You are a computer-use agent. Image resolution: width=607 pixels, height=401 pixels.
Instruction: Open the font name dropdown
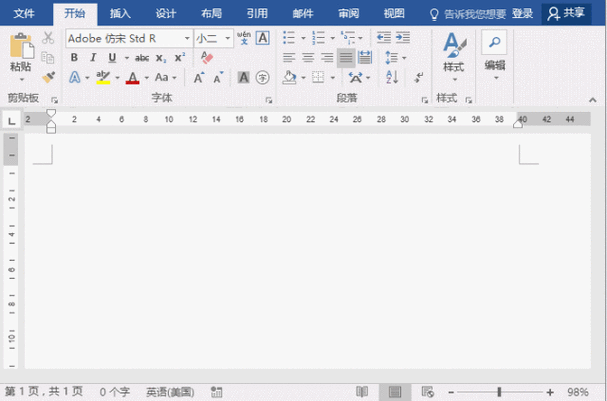[x=186, y=38]
